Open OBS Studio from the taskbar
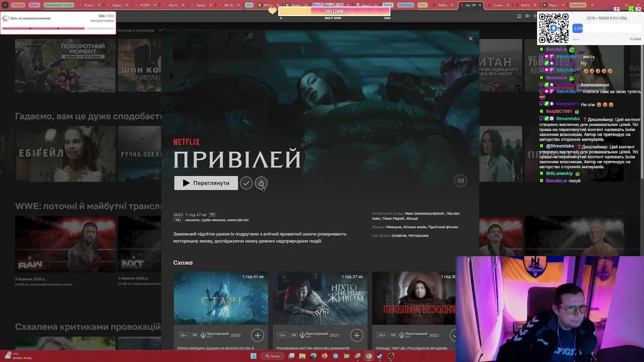Image resolution: width=644 pixels, height=362 pixels. pyautogui.click(x=391, y=356)
